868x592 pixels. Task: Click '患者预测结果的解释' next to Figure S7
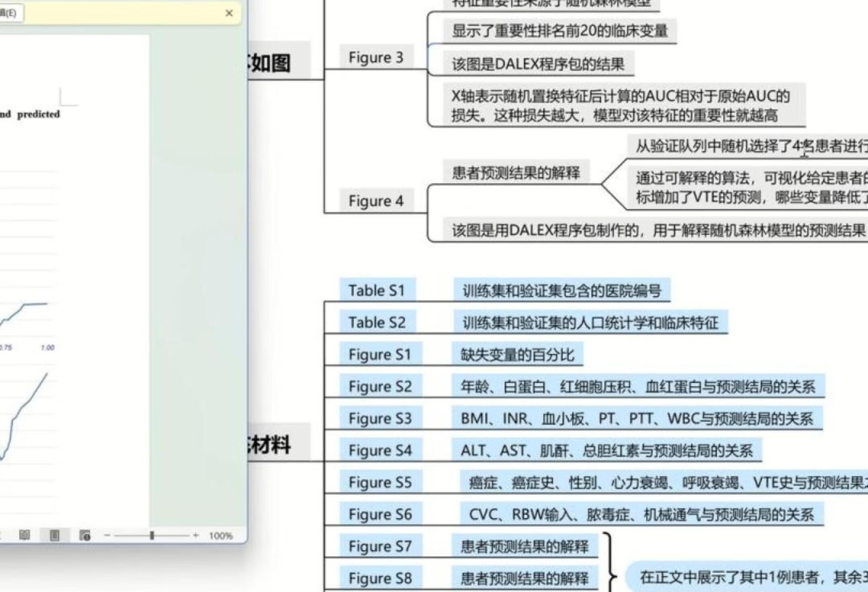[x=525, y=546]
